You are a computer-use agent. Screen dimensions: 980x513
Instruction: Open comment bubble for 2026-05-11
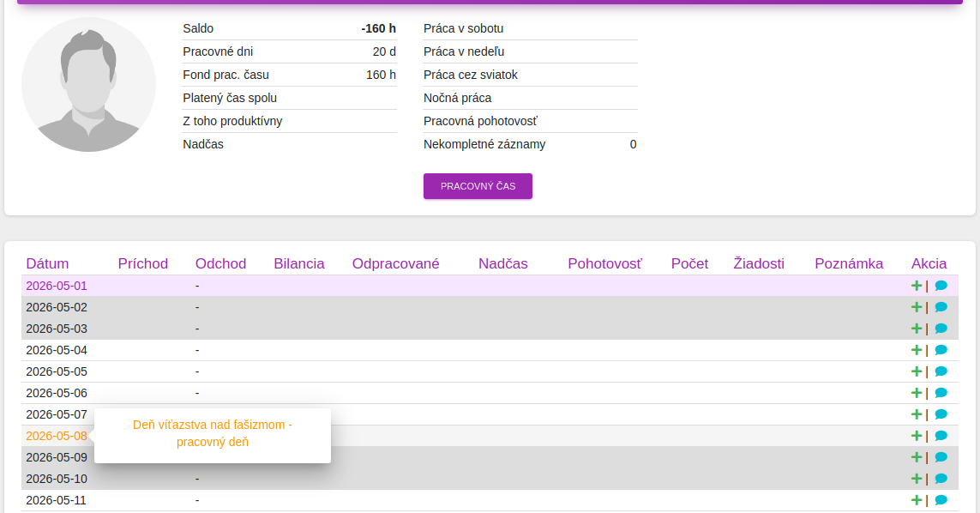click(x=941, y=500)
